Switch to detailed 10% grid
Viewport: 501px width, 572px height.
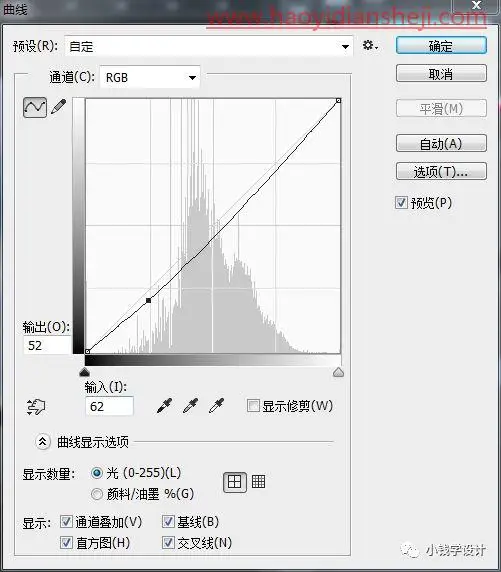(258, 482)
